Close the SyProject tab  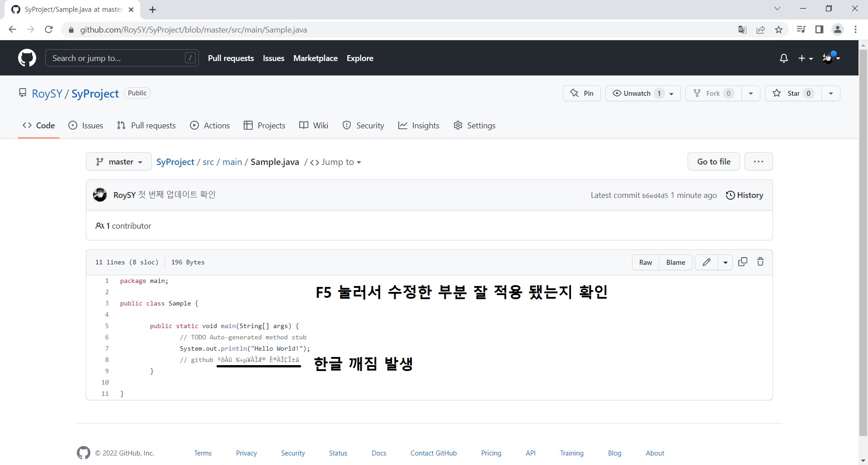click(x=132, y=9)
